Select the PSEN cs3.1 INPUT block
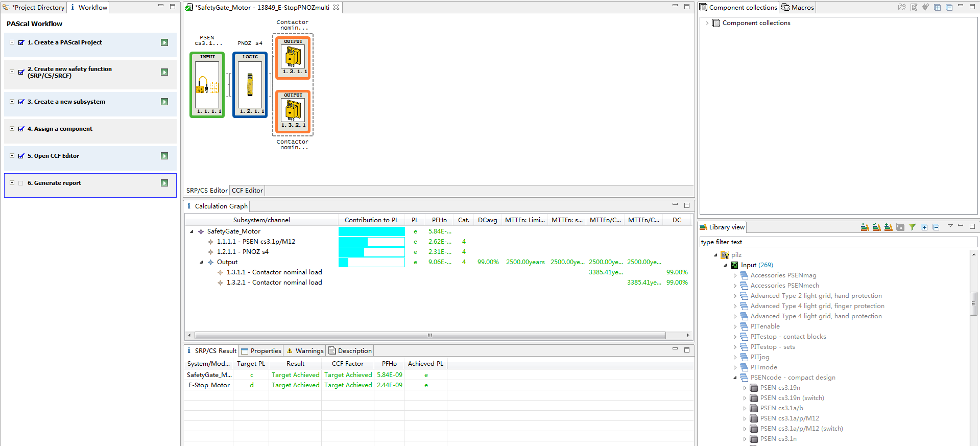980x446 pixels. point(207,85)
